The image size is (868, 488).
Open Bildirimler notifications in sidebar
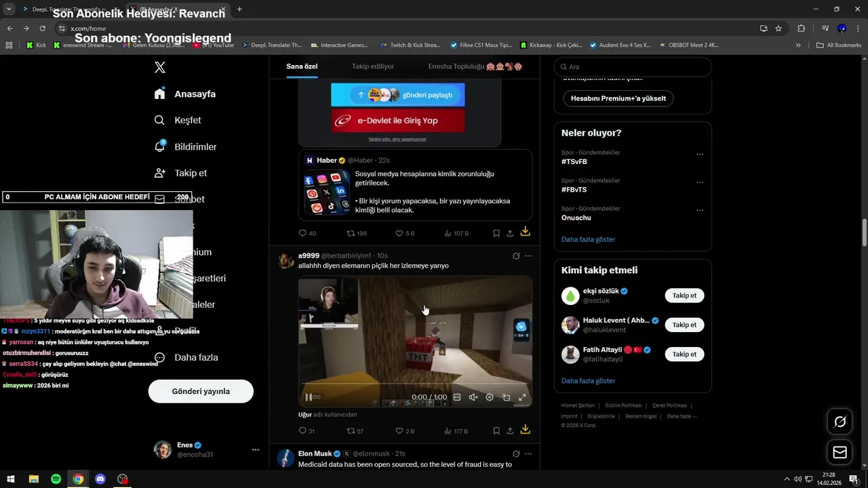[185, 146]
